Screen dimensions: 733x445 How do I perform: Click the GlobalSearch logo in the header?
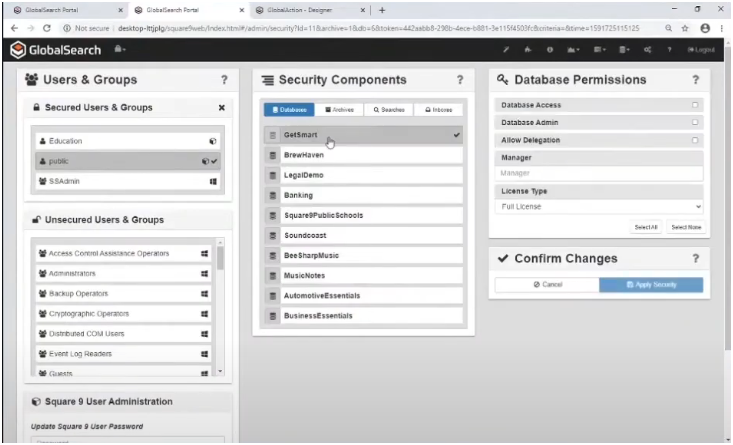54,49
